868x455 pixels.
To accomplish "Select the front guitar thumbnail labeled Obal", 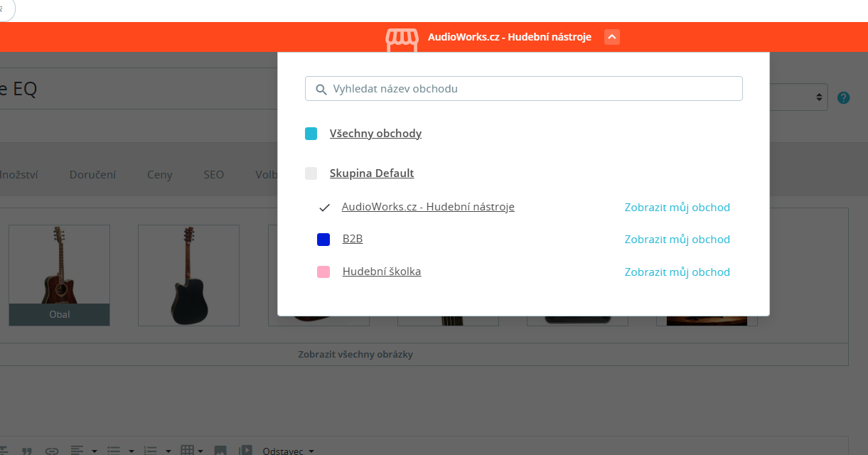I will point(60,276).
